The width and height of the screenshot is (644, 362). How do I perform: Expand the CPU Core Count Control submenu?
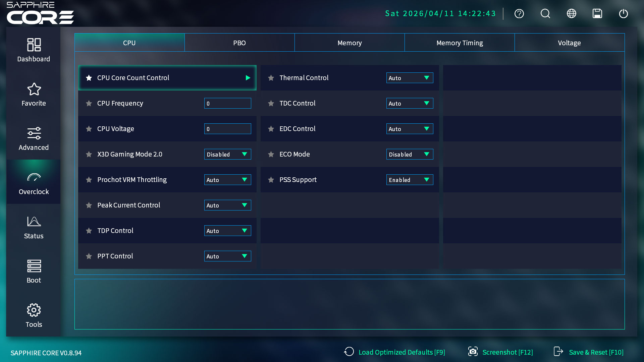248,78
